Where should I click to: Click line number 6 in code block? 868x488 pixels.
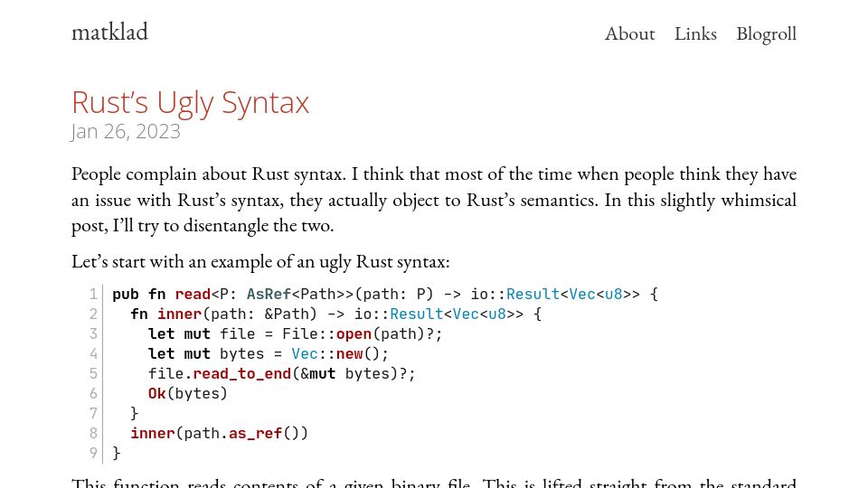pos(93,393)
